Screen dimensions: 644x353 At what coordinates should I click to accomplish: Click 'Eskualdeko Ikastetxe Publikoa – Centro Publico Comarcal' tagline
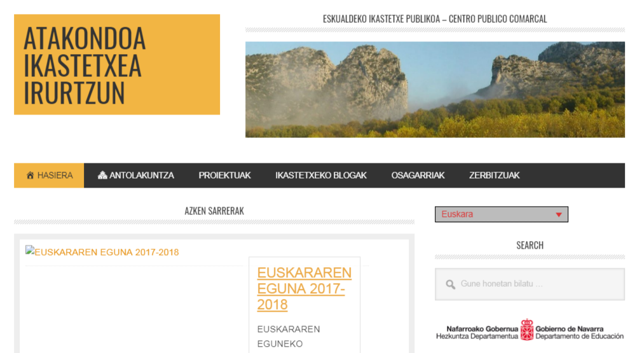click(435, 19)
